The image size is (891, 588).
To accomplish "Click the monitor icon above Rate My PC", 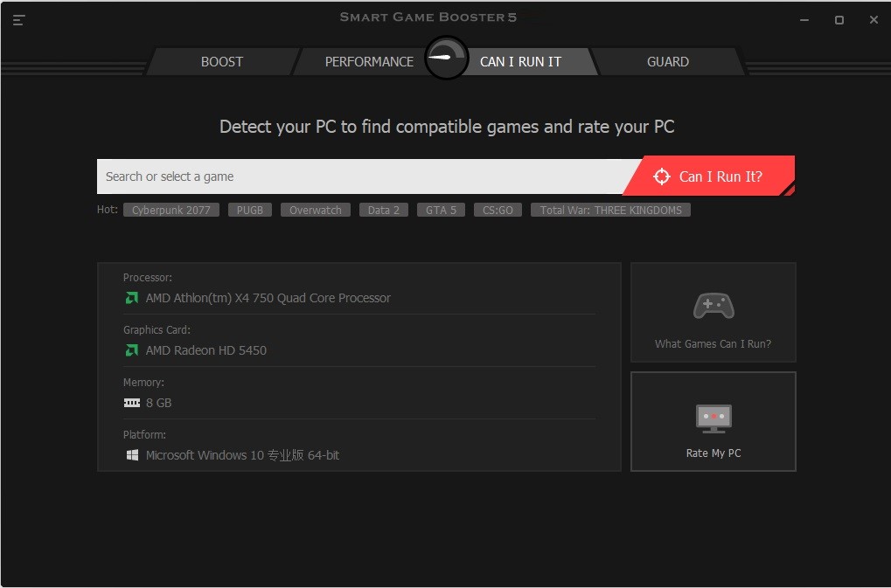I will (x=713, y=418).
